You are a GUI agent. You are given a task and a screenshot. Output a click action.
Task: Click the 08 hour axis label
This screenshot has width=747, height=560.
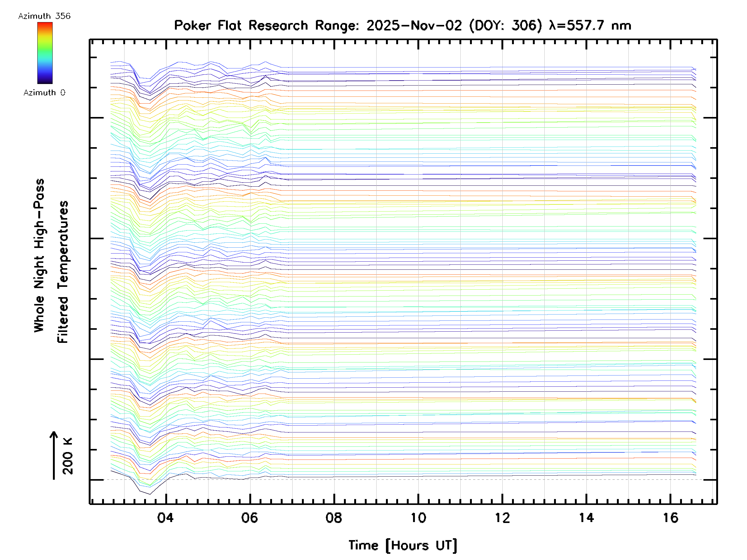point(334,518)
